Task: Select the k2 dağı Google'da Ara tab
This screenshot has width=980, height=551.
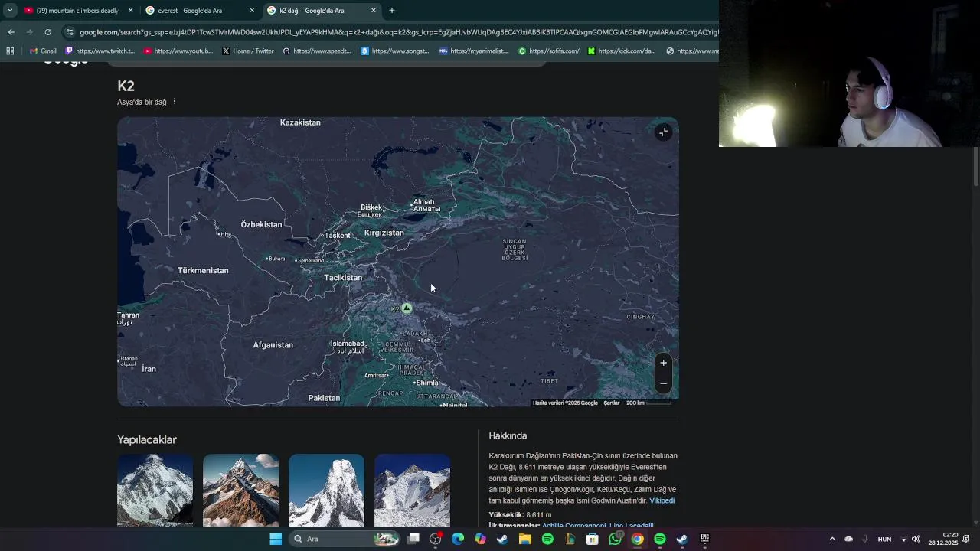Action: 322,11
